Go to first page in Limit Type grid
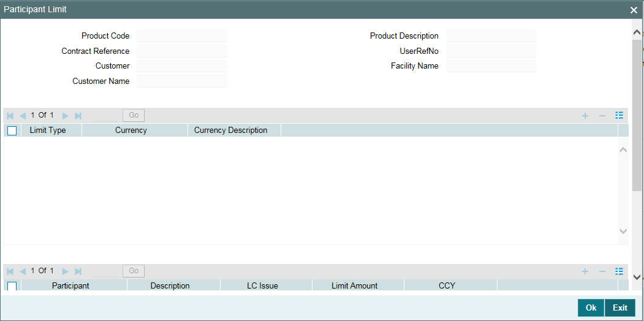 (x=10, y=116)
